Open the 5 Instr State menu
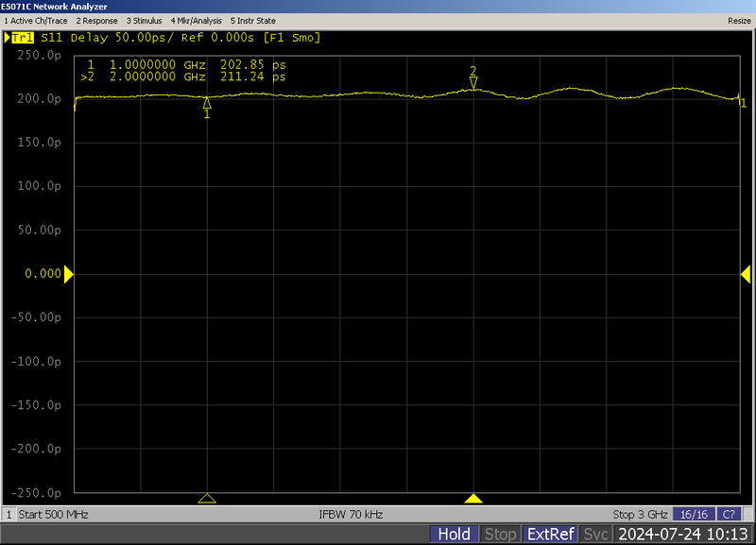 coord(253,20)
